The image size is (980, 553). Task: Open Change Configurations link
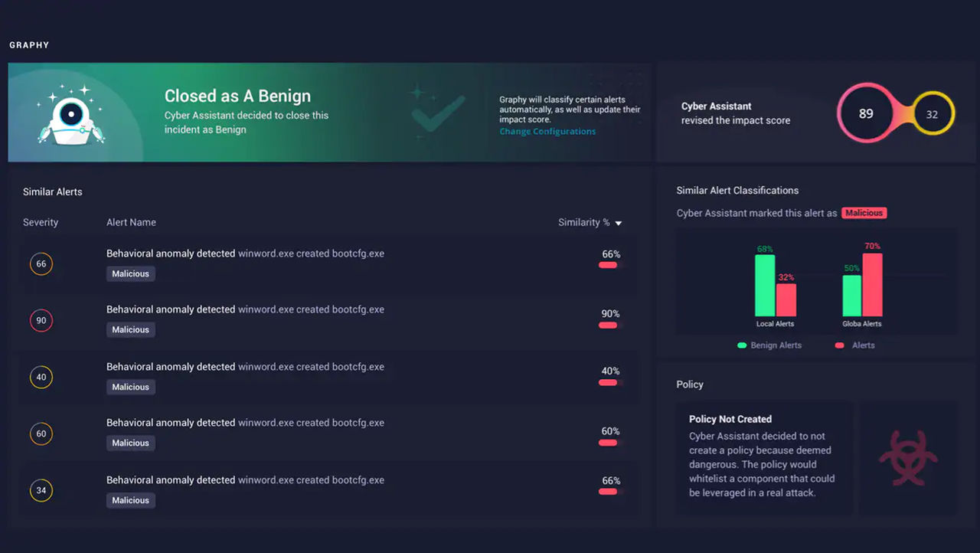[x=547, y=132]
